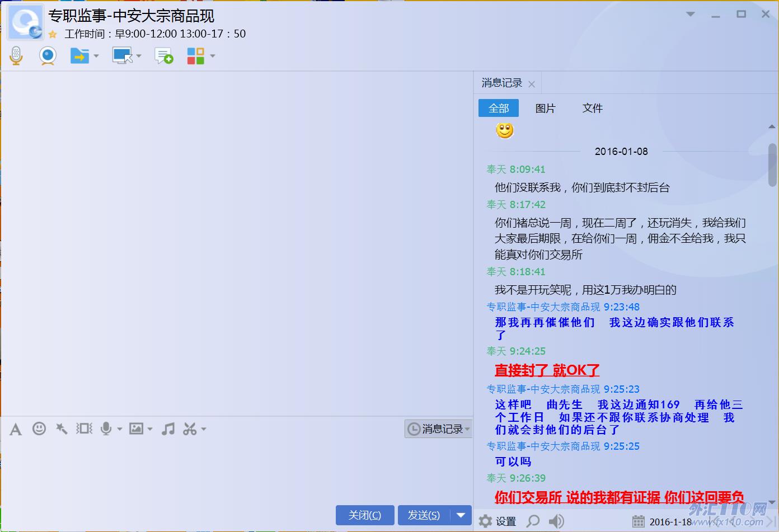Expand the file transfer dropdown arrow
The width and height of the screenshot is (779, 532).
pos(96,56)
